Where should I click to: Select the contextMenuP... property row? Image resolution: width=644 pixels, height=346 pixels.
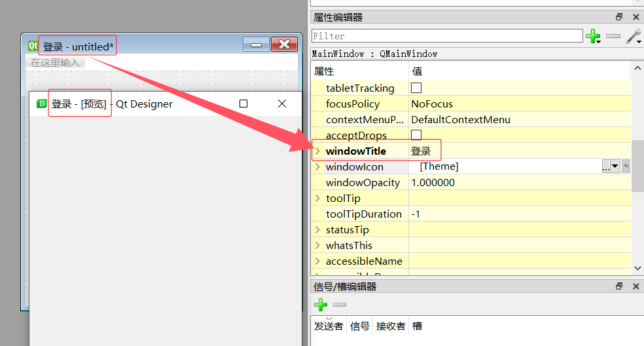[471, 120]
